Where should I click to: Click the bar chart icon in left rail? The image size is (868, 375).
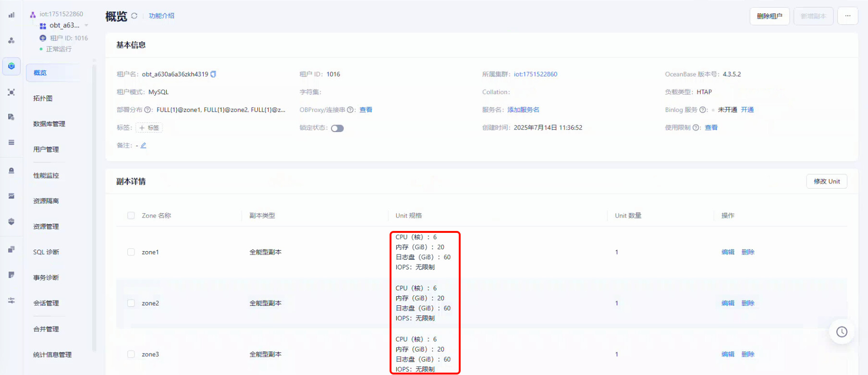point(11,15)
